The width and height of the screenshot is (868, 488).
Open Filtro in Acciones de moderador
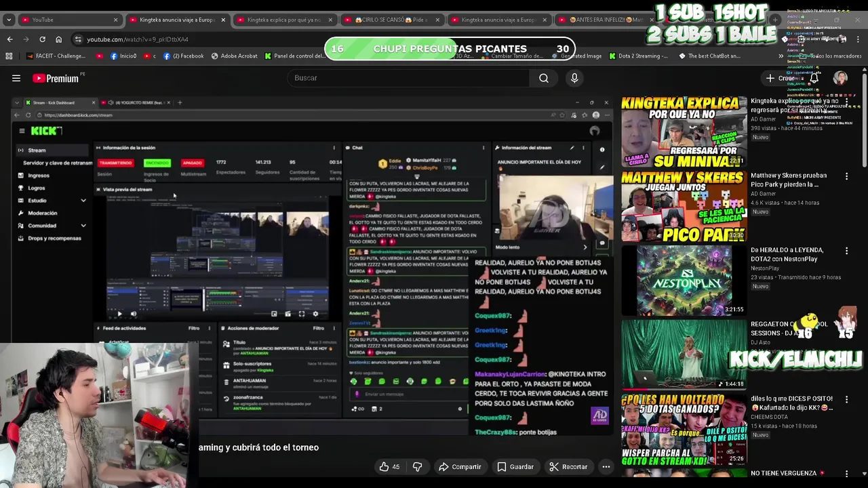pyautogui.click(x=318, y=328)
